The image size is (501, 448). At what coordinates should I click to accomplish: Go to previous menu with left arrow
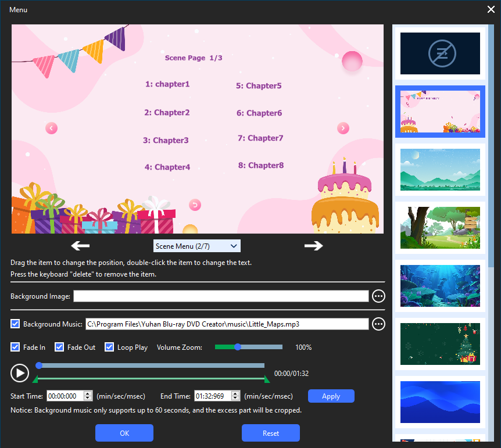[80, 246]
